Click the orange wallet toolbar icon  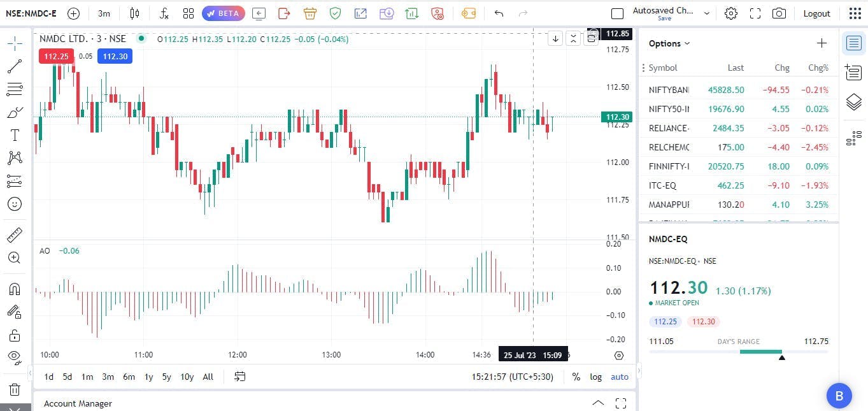(x=469, y=13)
